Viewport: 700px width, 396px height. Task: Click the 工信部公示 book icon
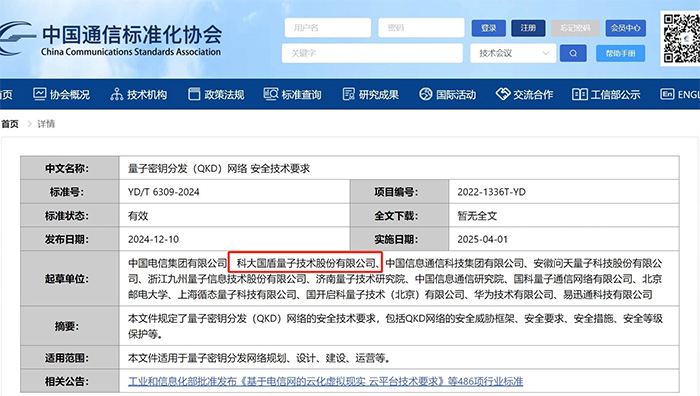click(x=579, y=94)
